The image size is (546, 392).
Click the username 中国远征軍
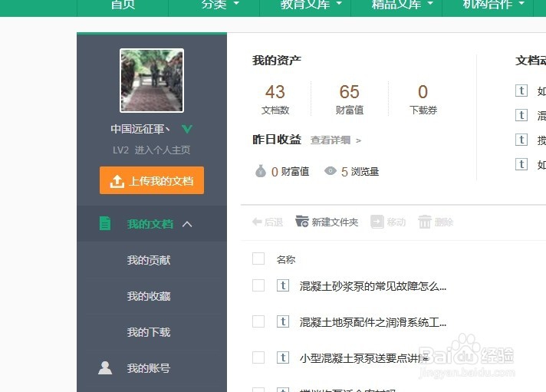[x=140, y=129]
